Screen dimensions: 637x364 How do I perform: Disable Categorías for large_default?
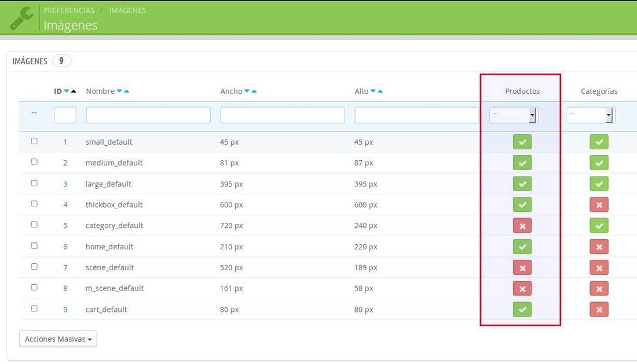[599, 184]
